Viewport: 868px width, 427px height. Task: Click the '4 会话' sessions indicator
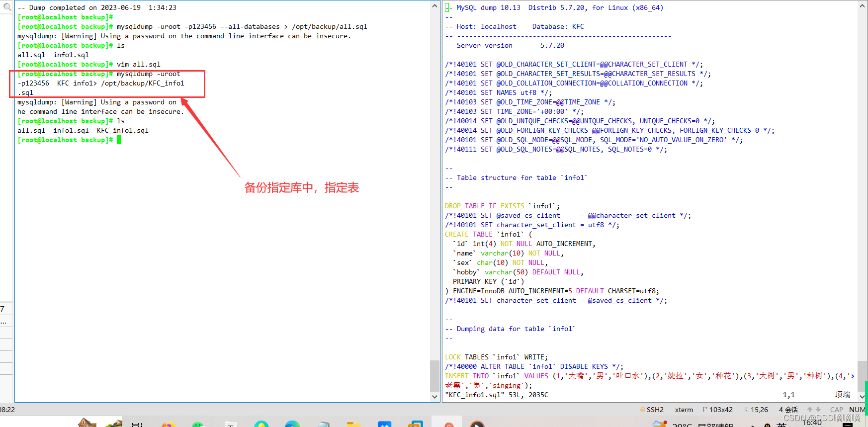(x=788, y=410)
